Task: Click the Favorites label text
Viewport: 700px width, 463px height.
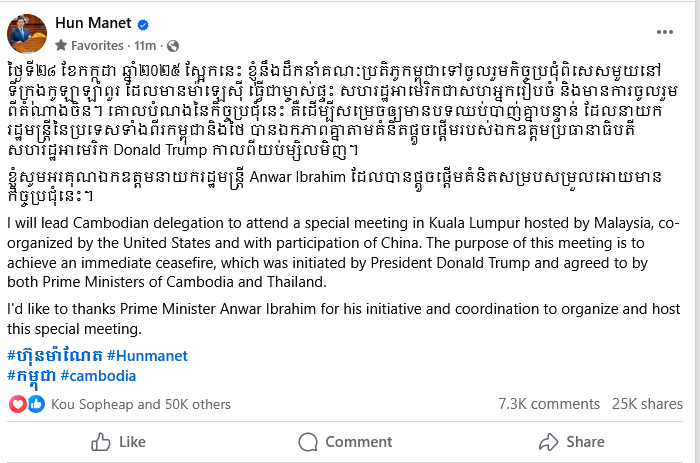Action: (100, 46)
